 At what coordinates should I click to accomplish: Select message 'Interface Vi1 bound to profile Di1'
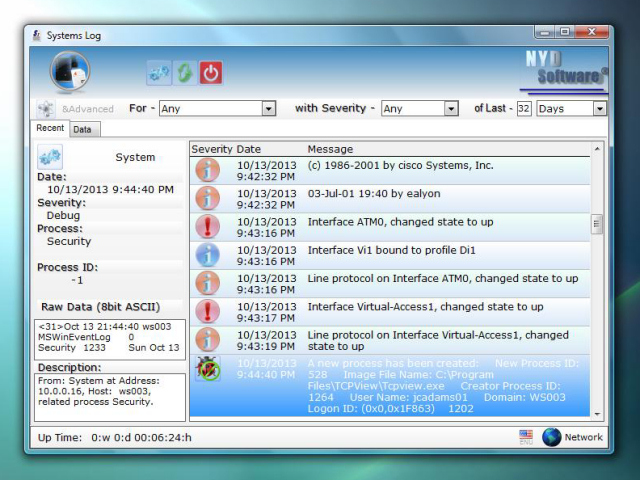tap(391, 250)
